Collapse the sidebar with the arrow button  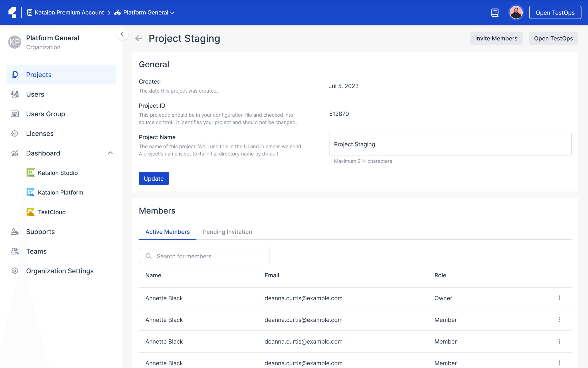(122, 34)
